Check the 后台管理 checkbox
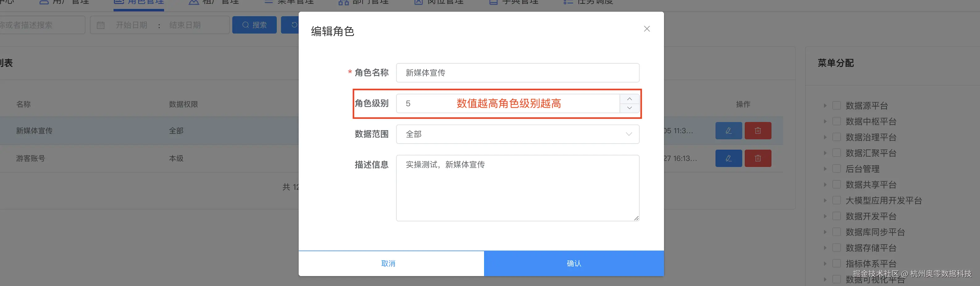The height and width of the screenshot is (286, 980). (x=837, y=169)
